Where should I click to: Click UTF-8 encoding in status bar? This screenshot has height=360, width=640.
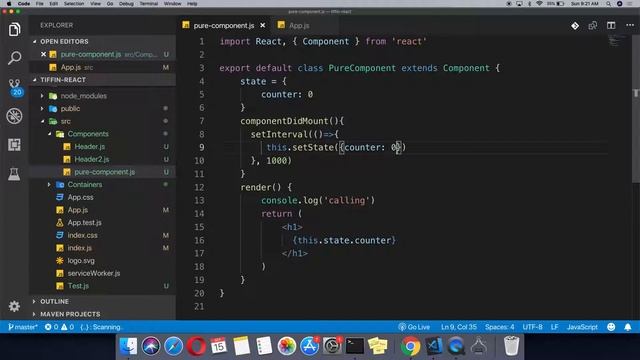pyautogui.click(x=532, y=327)
